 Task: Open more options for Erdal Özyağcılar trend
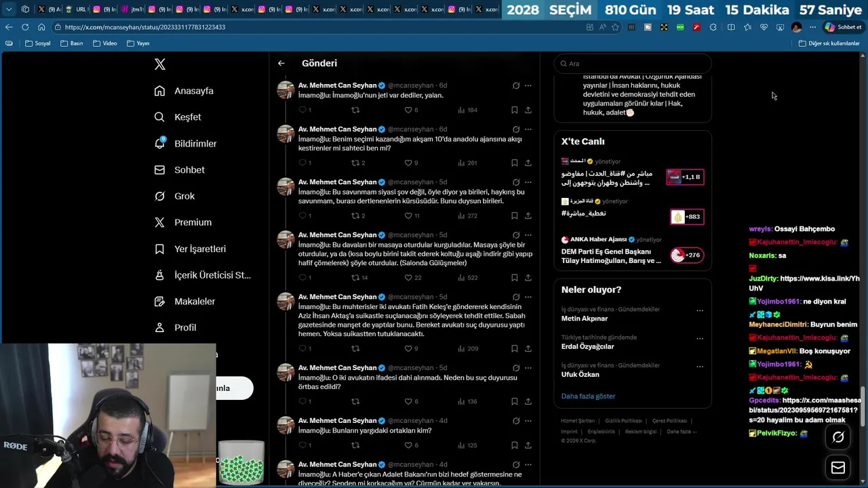point(700,338)
